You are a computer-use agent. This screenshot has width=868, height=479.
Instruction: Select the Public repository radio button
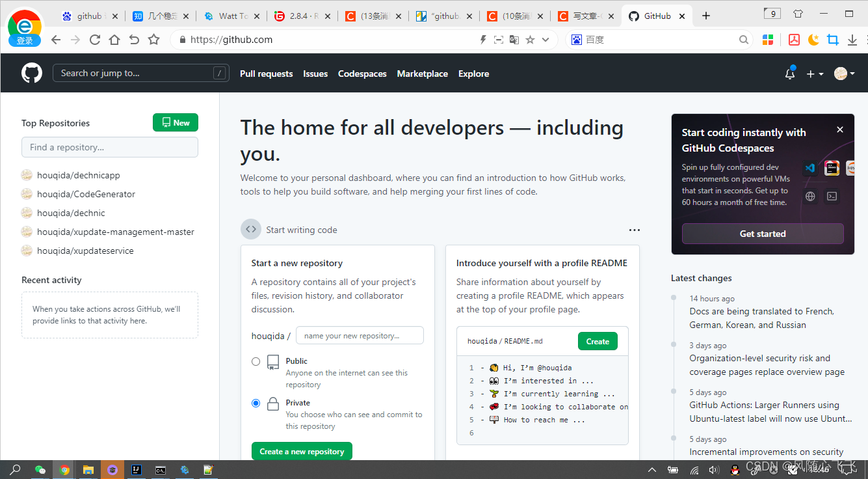256,361
